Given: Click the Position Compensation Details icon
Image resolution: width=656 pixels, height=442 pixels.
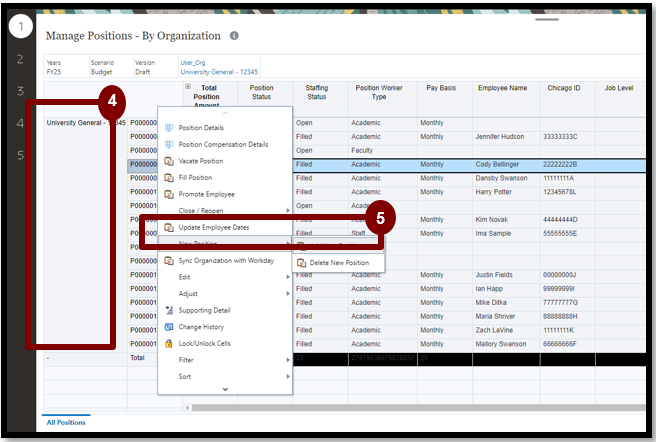Looking at the screenshot, I should tap(169, 144).
